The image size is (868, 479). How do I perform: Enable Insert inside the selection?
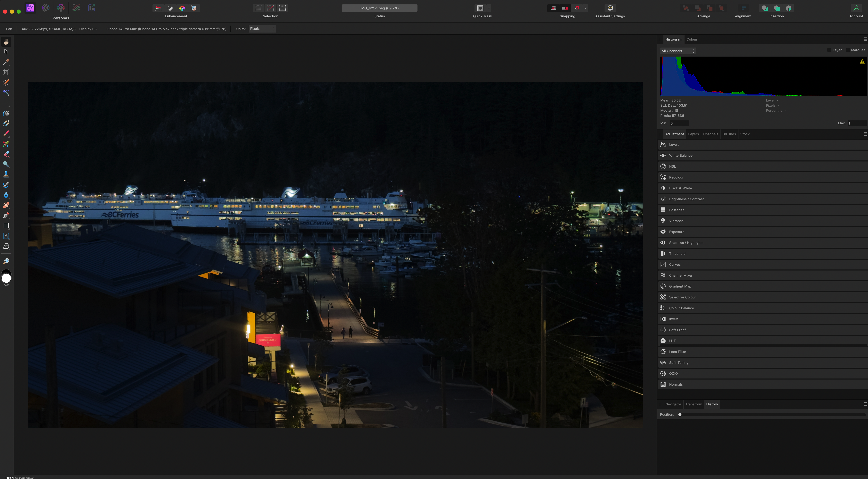tap(789, 8)
